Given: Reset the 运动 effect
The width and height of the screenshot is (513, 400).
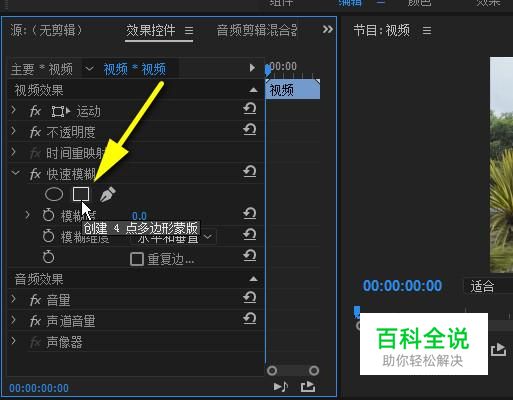Looking at the screenshot, I should pyautogui.click(x=250, y=108).
